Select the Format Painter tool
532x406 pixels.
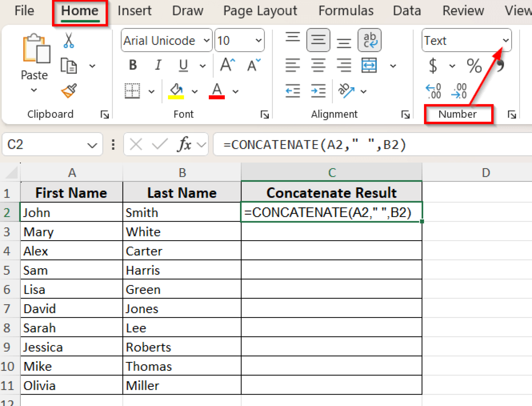tap(69, 91)
